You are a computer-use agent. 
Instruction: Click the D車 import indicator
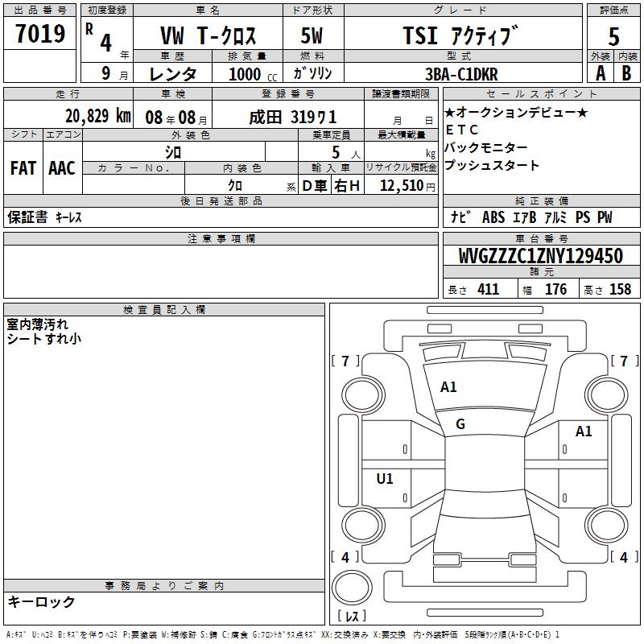[315, 186]
